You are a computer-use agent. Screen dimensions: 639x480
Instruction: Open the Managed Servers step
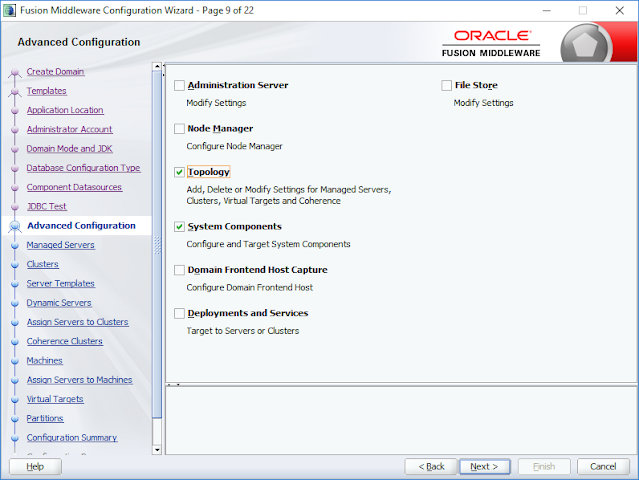61,245
